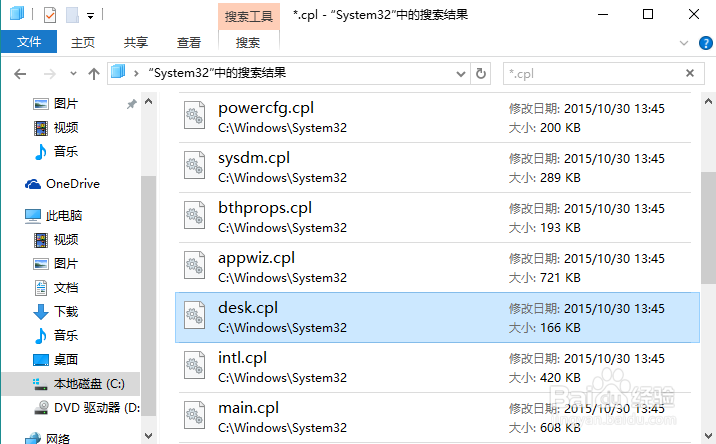Open the Explorer window system icon in title bar
This screenshot has height=444, width=716.
[x=17, y=14]
